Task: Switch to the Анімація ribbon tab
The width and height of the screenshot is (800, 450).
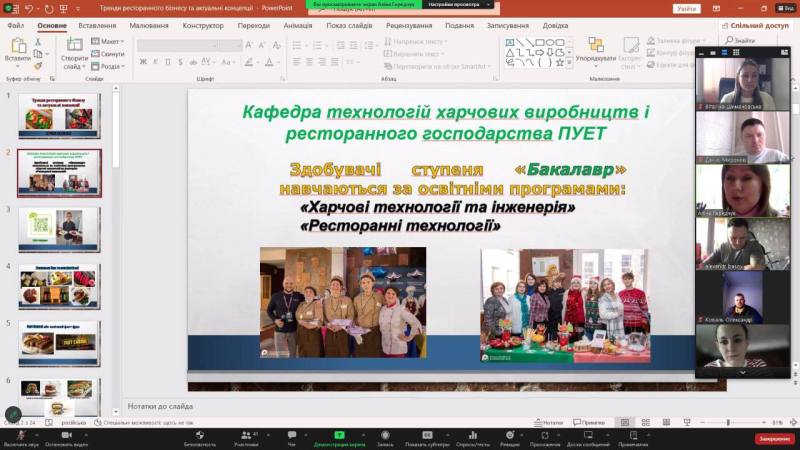Action: (x=297, y=25)
